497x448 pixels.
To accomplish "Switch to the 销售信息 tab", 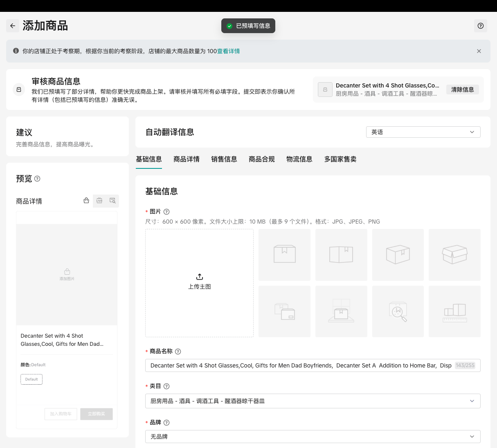I will (x=224, y=159).
